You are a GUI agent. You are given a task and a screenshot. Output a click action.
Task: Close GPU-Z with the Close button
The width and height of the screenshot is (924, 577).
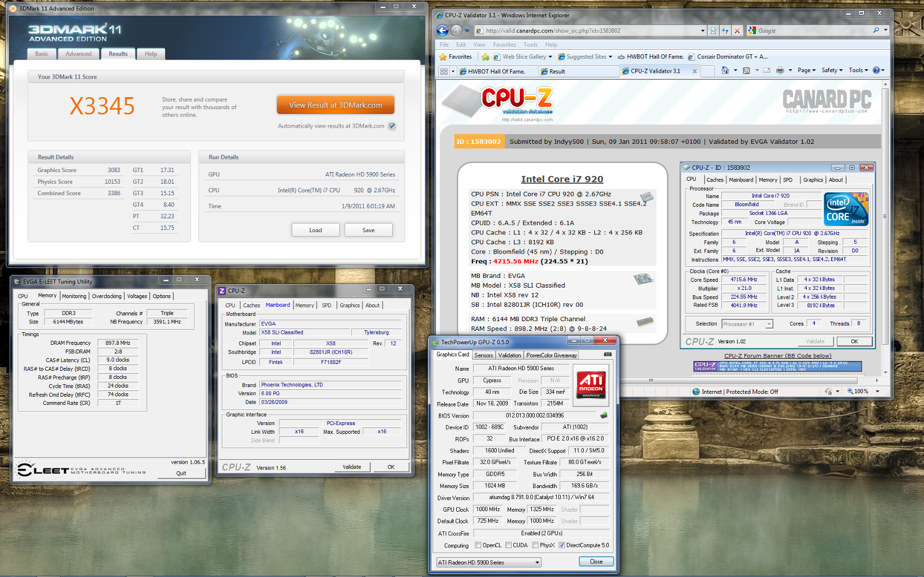point(596,561)
